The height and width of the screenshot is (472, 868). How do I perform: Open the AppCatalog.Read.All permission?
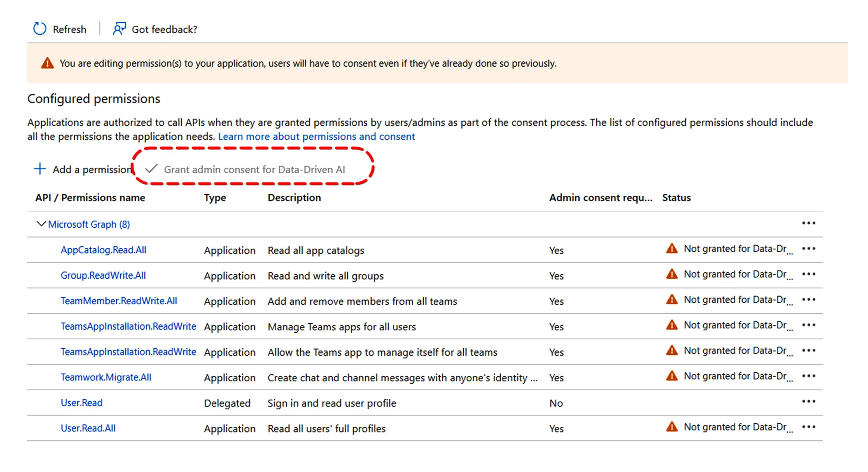(x=103, y=250)
